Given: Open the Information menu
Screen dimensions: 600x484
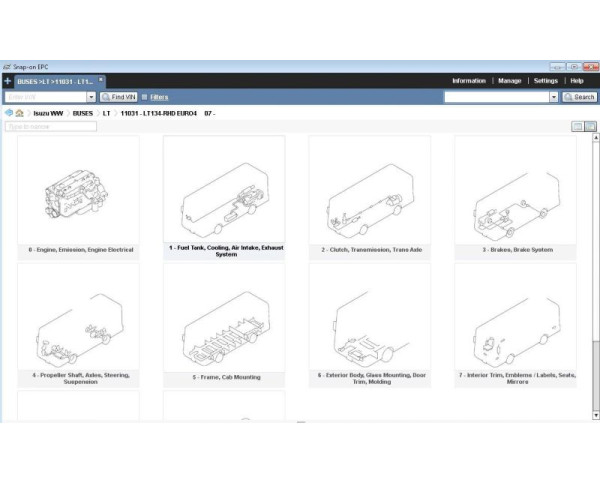Looking at the screenshot, I should pos(469,81).
